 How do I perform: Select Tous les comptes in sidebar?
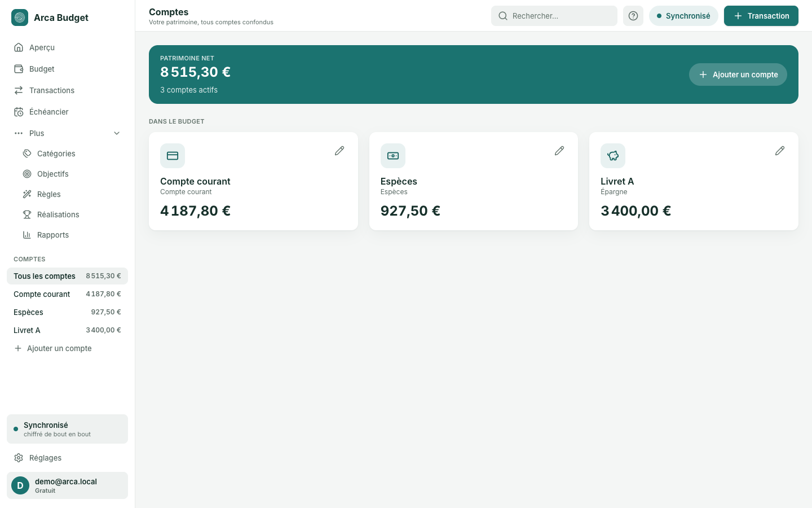(67, 276)
